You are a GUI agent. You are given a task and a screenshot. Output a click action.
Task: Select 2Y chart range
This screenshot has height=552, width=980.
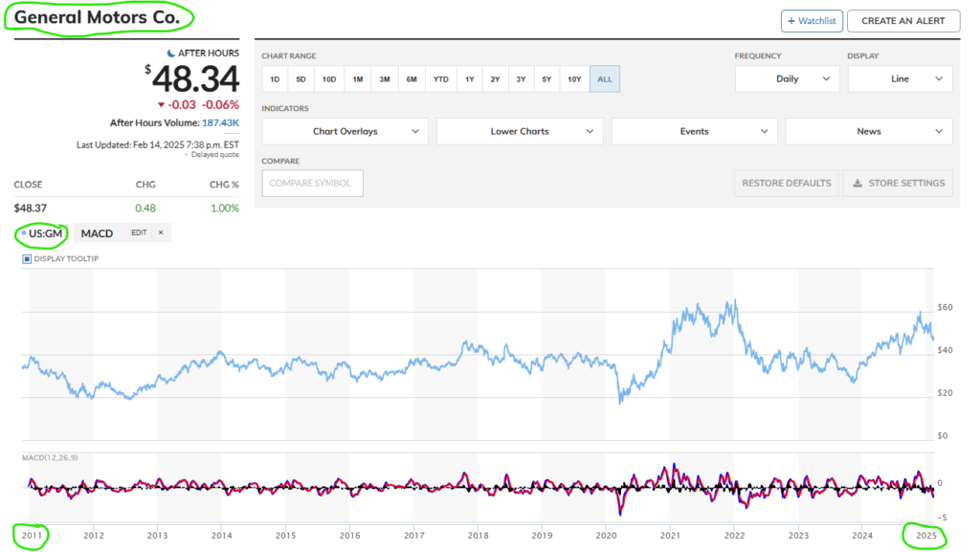(495, 79)
